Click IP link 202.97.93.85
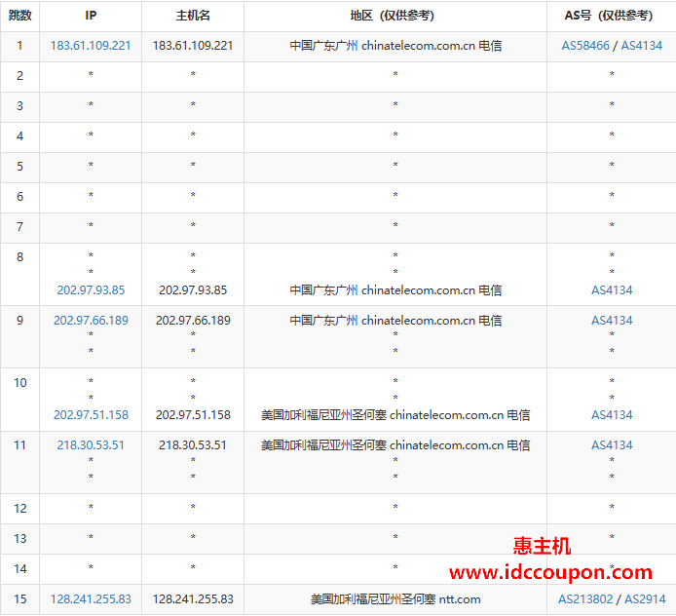The height and width of the screenshot is (616, 676). (x=91, y=289)
